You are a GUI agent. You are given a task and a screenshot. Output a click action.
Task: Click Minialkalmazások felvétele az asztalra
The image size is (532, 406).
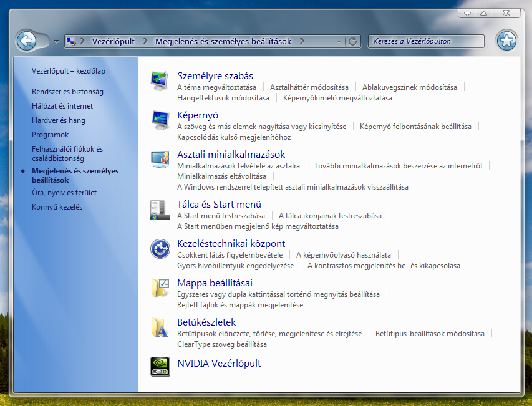[238, 166]
